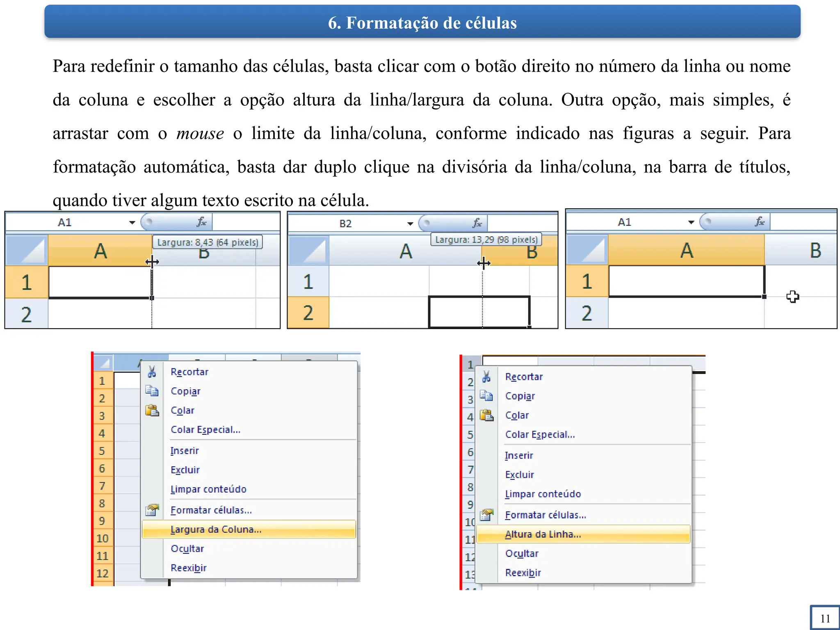Click the copy icon in column context menu
The height and width of the screenshot is (630, 840).
click(152, 391)
